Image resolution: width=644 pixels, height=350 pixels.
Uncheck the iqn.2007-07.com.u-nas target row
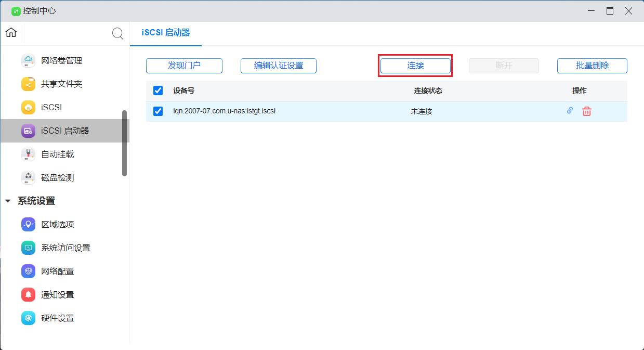pos(157,111)
